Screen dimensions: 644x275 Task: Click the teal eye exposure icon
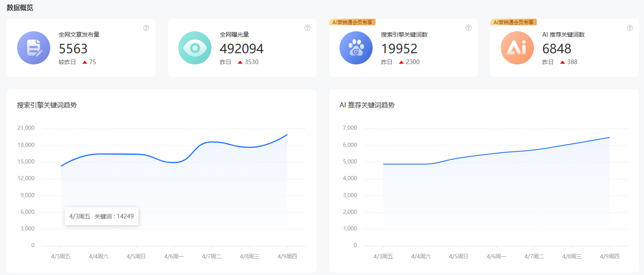(x=195, y=48)
